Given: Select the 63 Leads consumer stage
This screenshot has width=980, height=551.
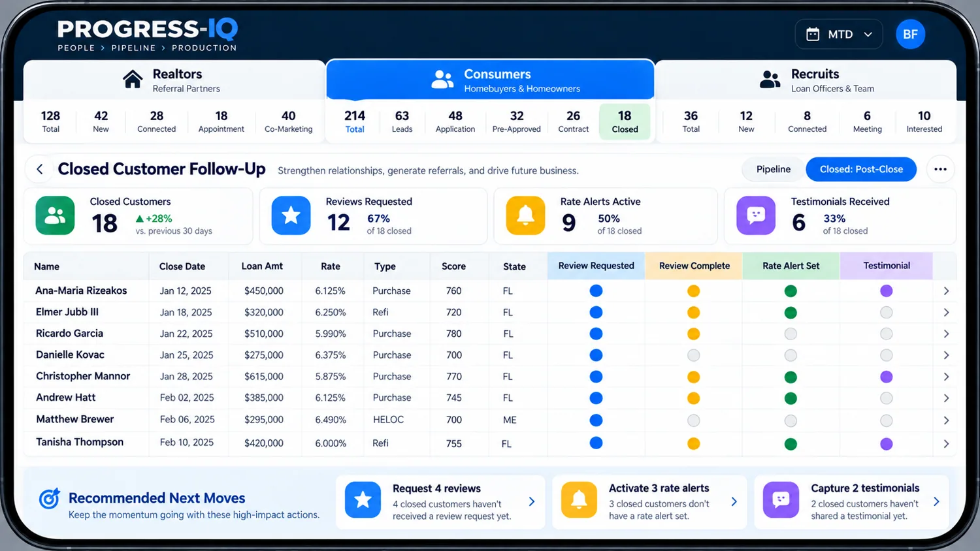Looking at the screenshot, I should [402, 121].
